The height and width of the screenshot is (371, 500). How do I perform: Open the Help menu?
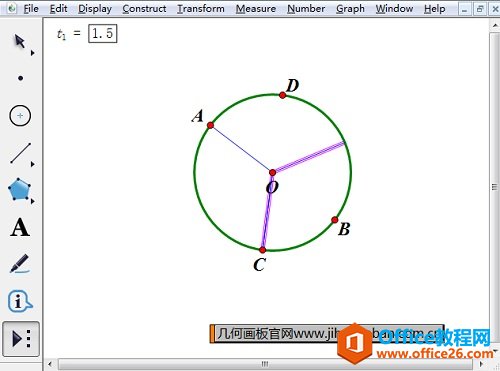point(435,9)
